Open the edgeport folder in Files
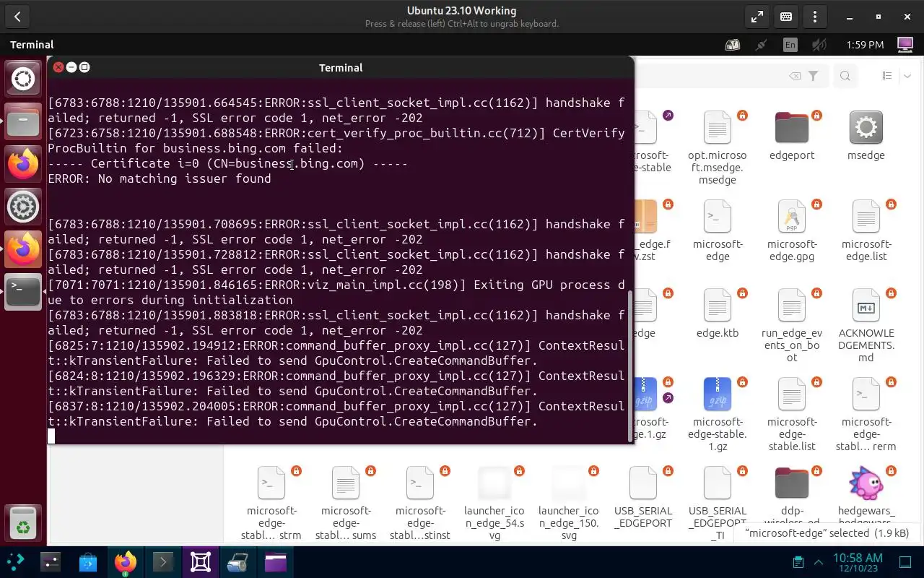This screenshot has height=578, width=924. point(792,128)
